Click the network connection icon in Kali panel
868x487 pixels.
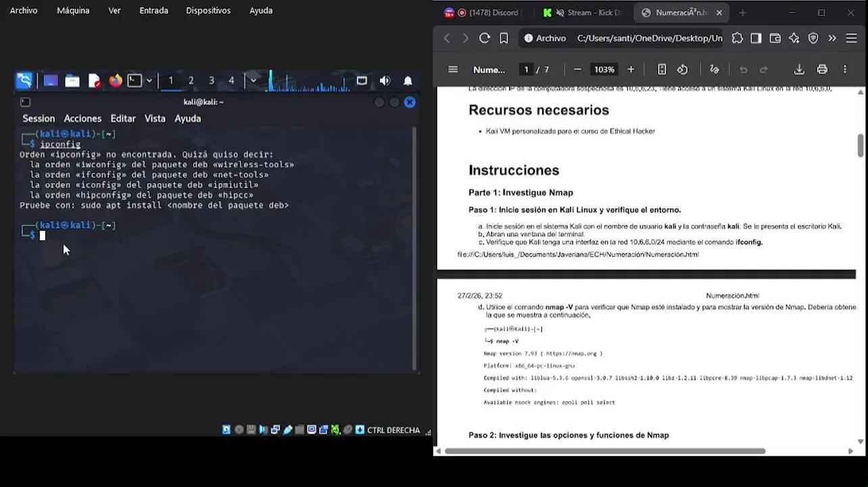(362, 80)
